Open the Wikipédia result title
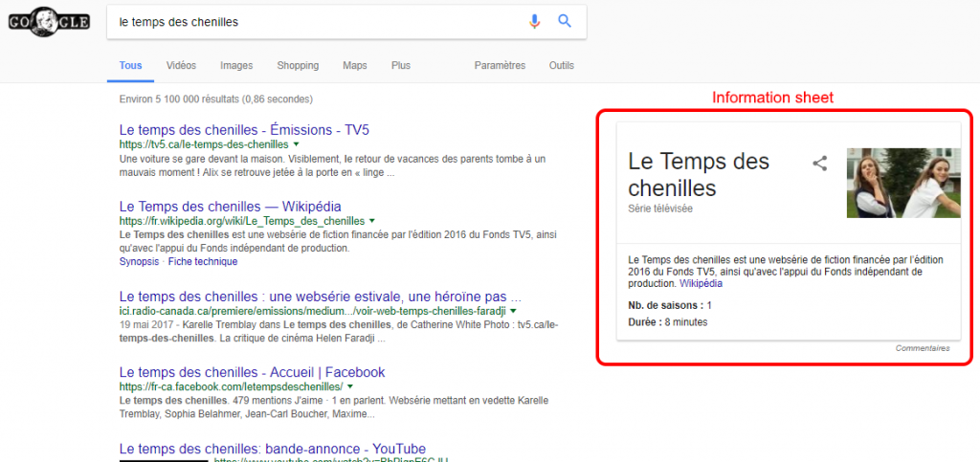The width and height of the screenshot is (980, 462). pyautogui.click(x=230, y=207)
